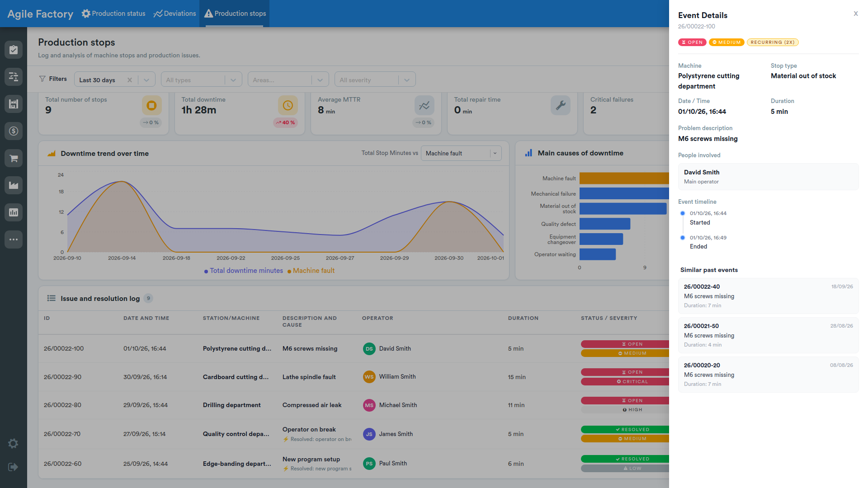Screen dimensions: 868x488
Task: Expand the Last 30 days dropdown
Action: click(146, 80)
